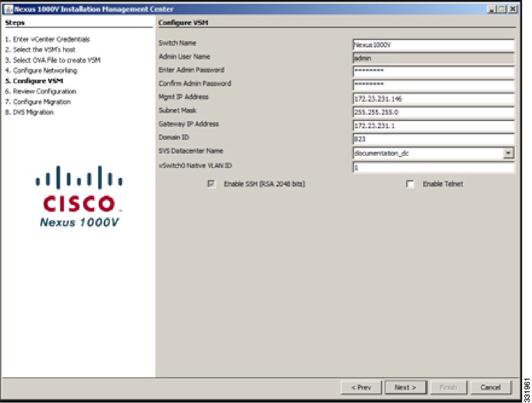The width and height of the screenshot is (532, 403).
Task: Edit the Mgmt IP Address field
Action: click(433, 99)
